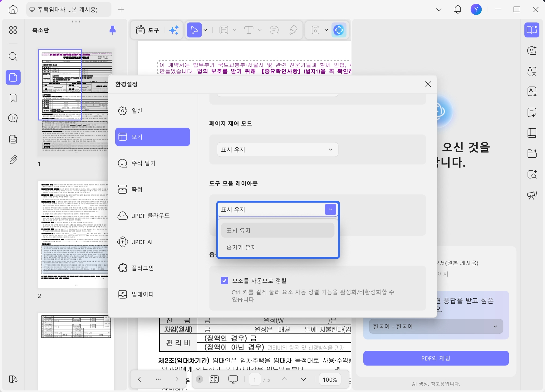Open the bookmarks sidebar icon
This screenshot has width=545, height=392.
click(x=13, y=98)
